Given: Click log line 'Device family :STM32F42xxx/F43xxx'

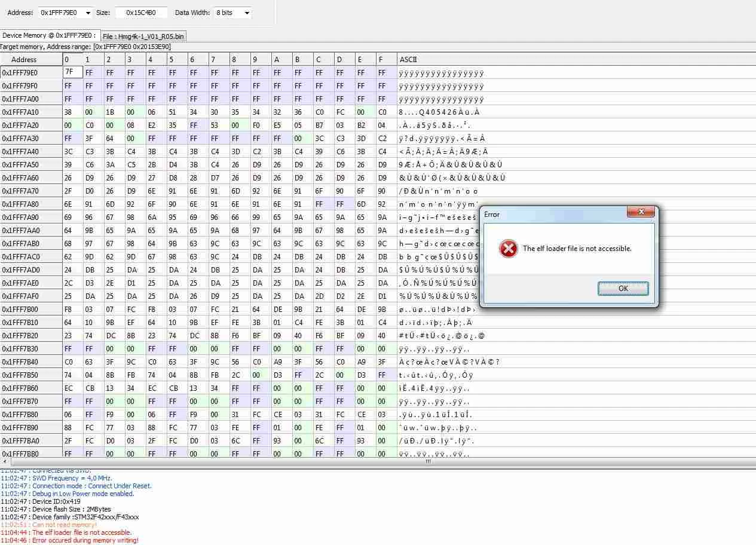Looking at the screenshot, I should point(70,517).
